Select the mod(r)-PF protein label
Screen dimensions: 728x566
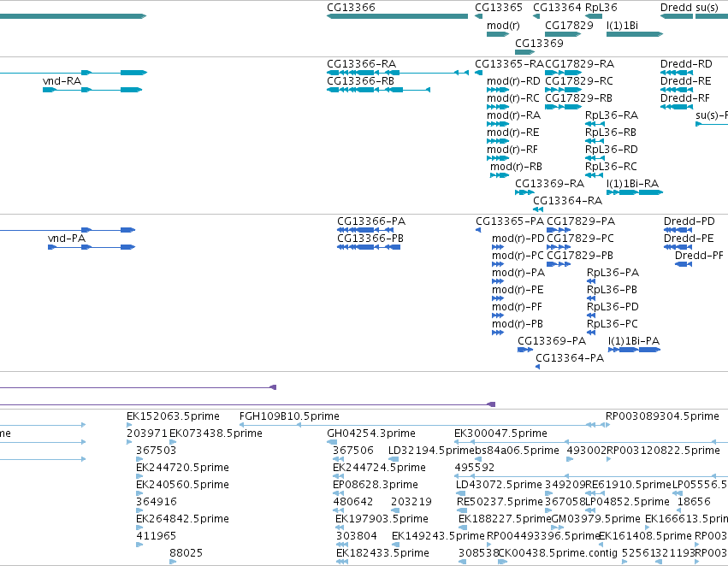pos(517,307)
